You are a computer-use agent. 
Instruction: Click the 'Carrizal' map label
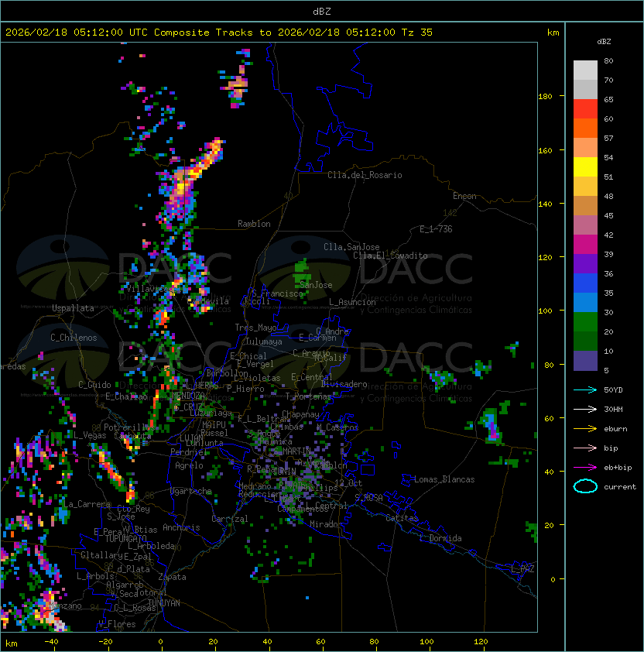click(230, 519)
